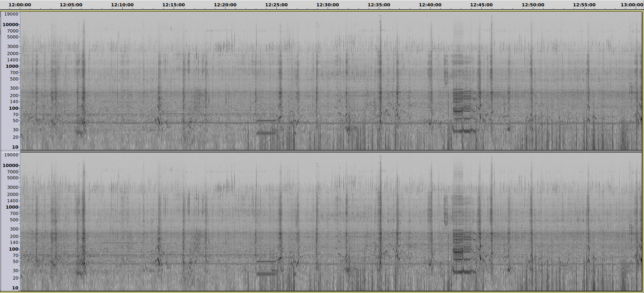This screenshot has height=293, width=644.
Task: Click the harmonic stack near 12:43 in lower spectrogram
Action: pos(458,237)
